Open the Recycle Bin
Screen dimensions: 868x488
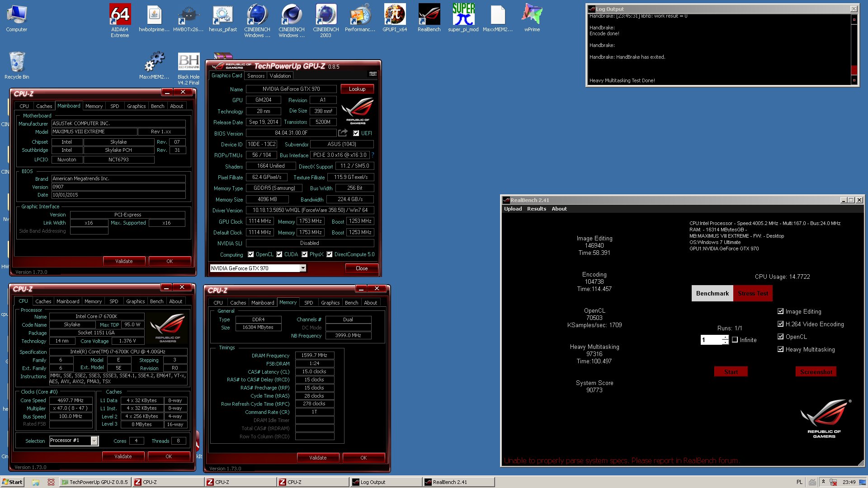coord(17,66)
